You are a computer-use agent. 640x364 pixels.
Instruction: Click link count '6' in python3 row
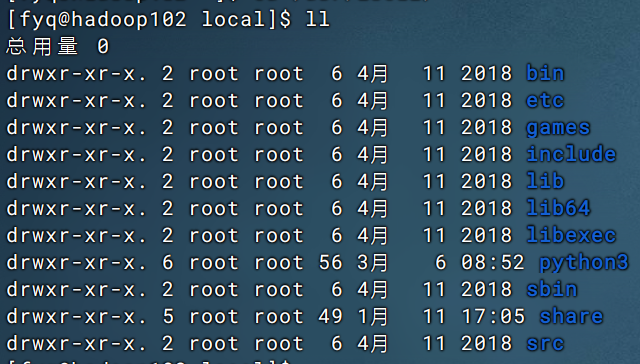coord(168,262)
